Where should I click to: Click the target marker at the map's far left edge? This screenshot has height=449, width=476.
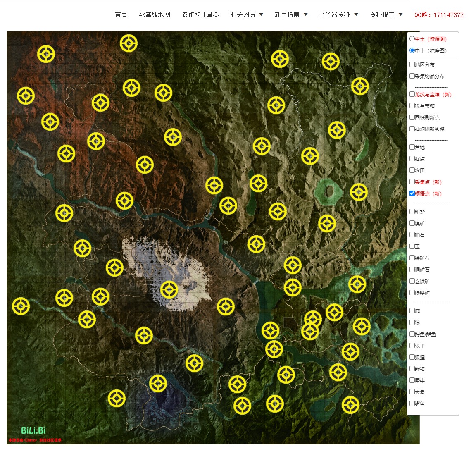(21, 306)
